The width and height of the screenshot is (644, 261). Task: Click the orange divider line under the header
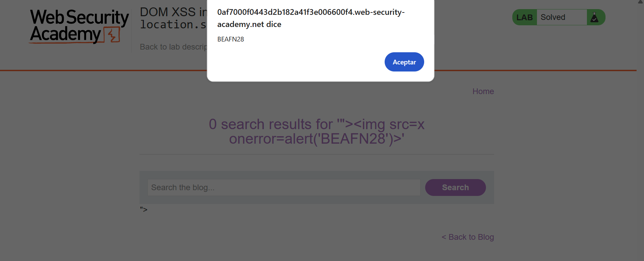(101, 70)
